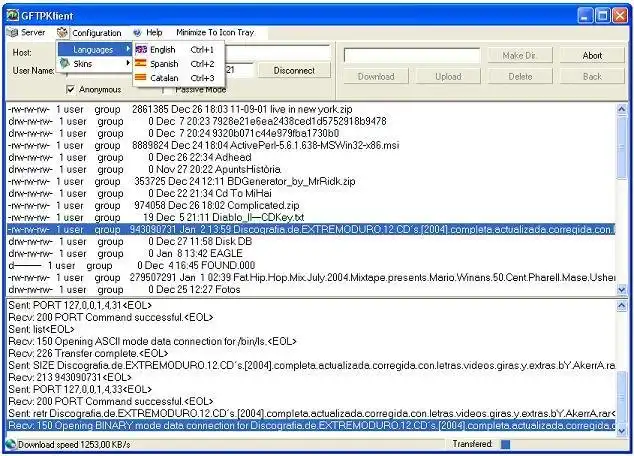Click the Back button
The height and width of the screenshot is (456, 634).
pyautogui.click(x=592, y=76)
